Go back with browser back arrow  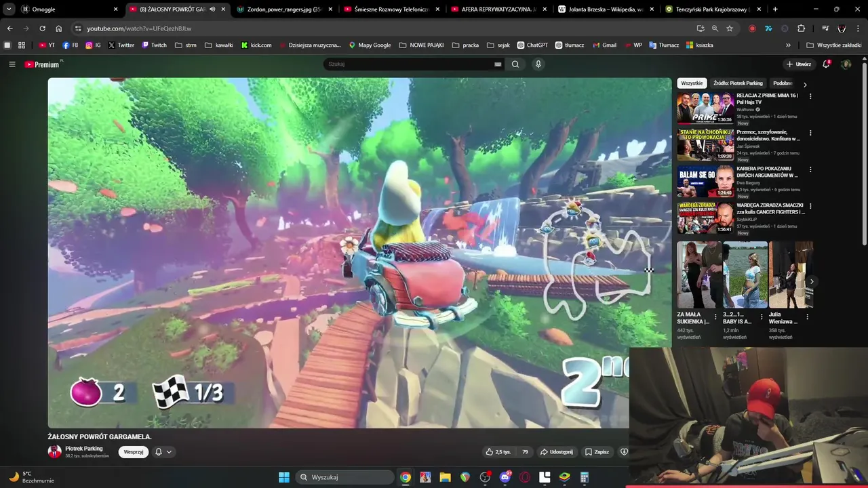coord(9,28)
